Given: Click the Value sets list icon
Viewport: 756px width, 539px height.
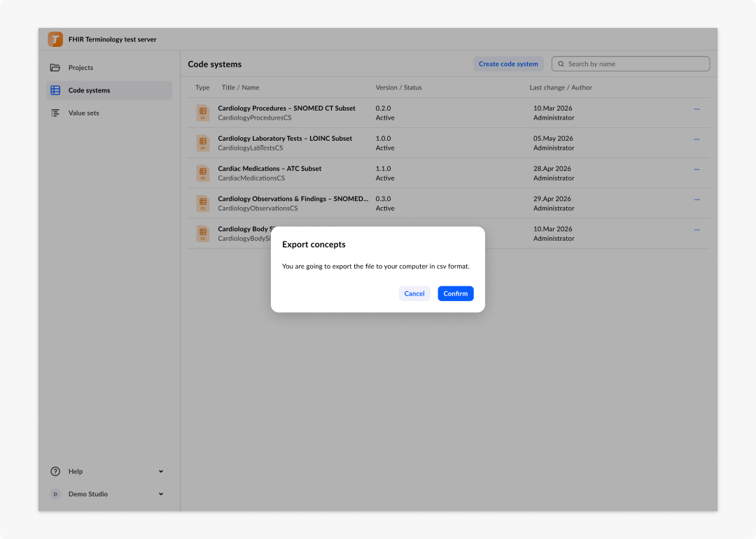Looking at the screenshot, I should (x=55, y=113).
